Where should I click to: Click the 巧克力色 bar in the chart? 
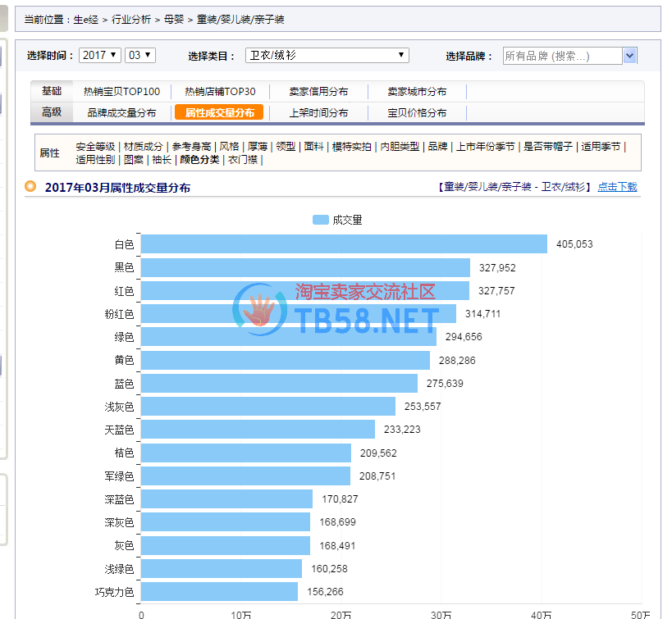pyautogui.click(x=219, y=592)
